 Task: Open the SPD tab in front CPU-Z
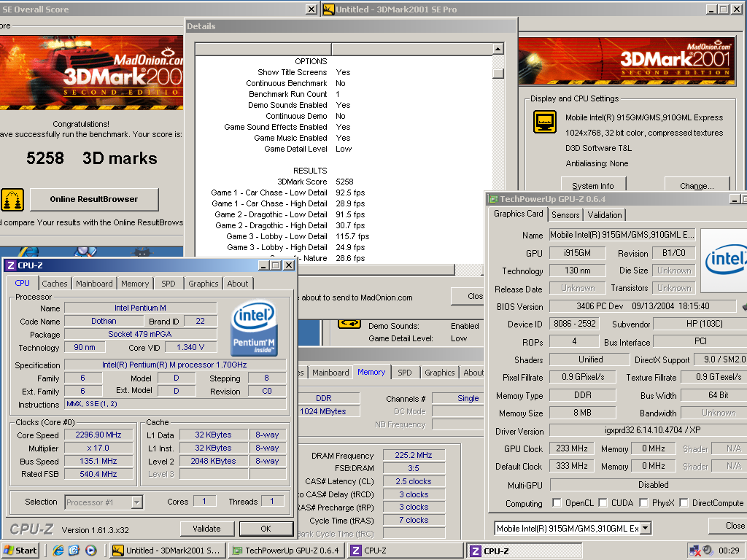pos(169,284)
